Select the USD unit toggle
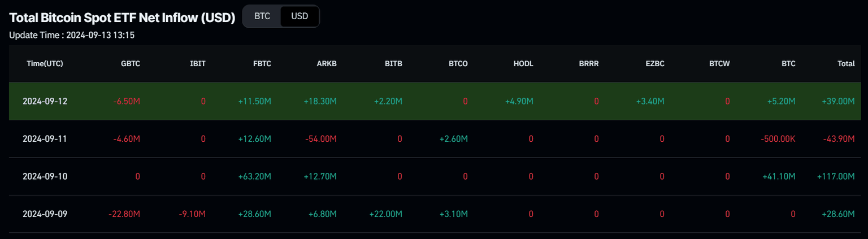868x239 pixels. (300, 16)
